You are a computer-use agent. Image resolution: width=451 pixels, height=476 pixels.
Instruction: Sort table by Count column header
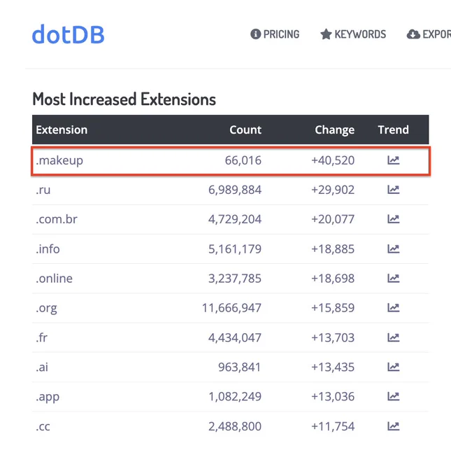245,129
